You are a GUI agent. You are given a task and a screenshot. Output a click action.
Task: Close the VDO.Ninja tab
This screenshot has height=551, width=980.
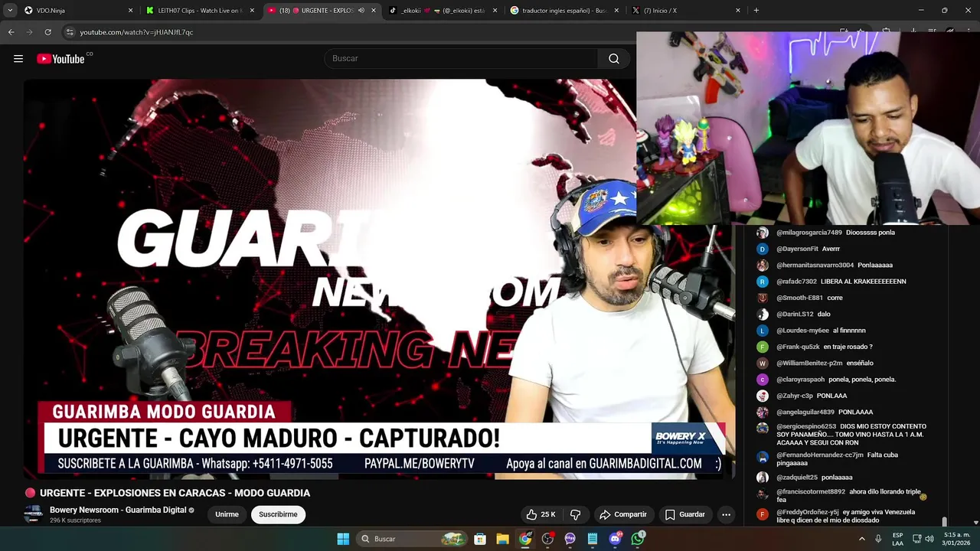click(x=130, y=11)
